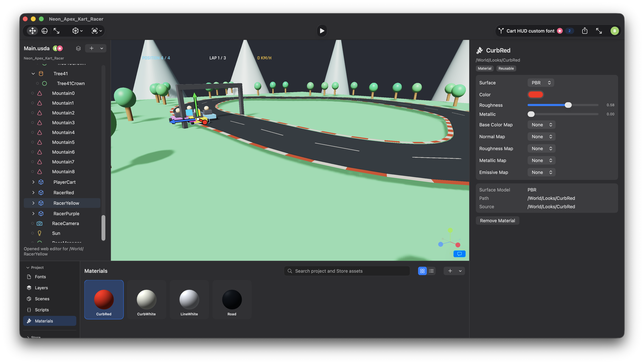Toggle visibility dot of Tree41Crown
Screen dimensions: 644x364
(37, 83)
